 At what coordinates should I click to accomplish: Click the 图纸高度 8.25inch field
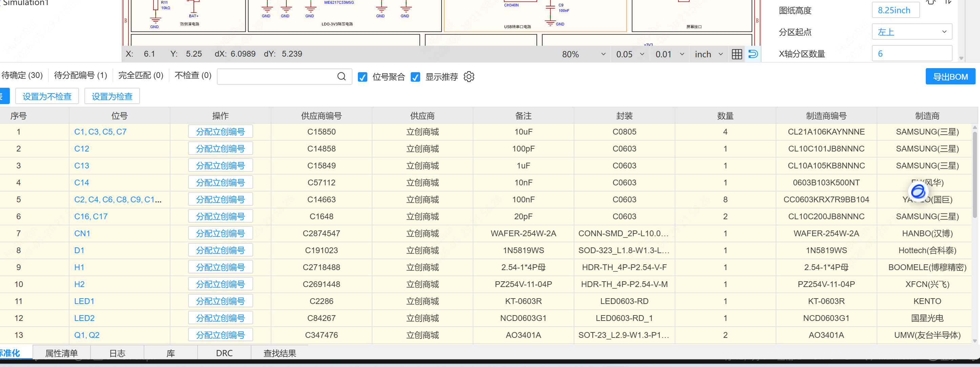[896, 10]
